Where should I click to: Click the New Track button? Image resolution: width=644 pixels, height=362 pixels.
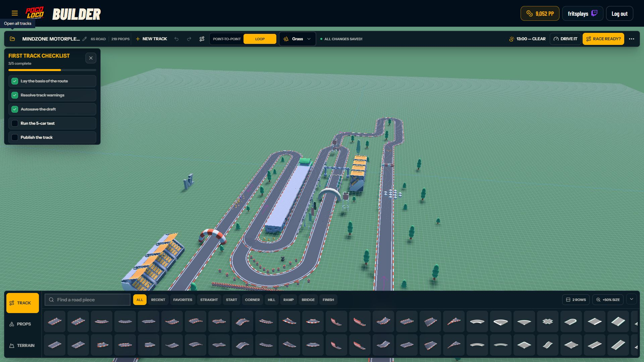click(x=151, y=39)
